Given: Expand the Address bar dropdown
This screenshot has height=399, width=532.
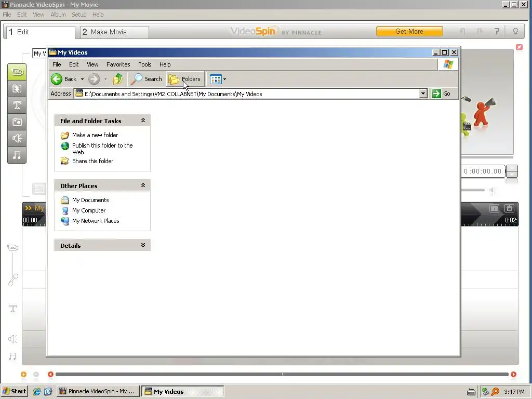Looking at the screenshot, I should tap(423, 94).
